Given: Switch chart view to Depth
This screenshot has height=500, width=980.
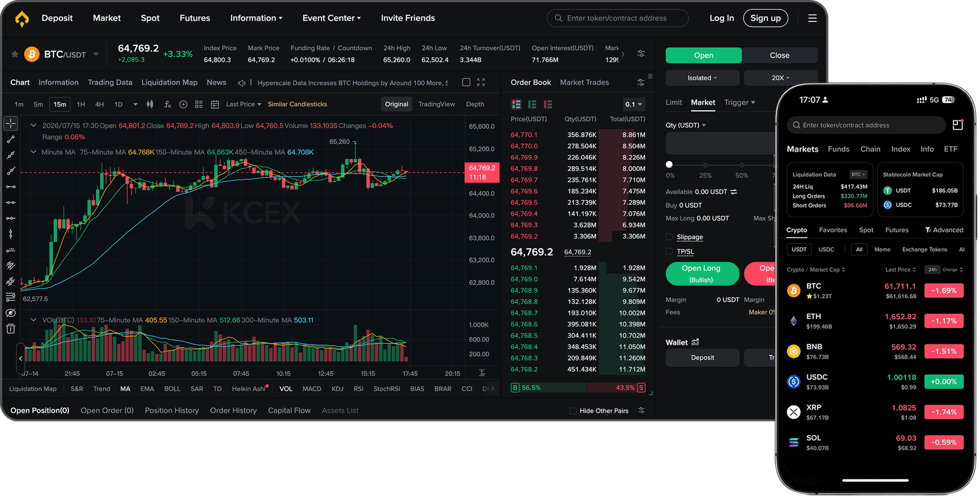Looking at the screenshot, I should point(475,104).
